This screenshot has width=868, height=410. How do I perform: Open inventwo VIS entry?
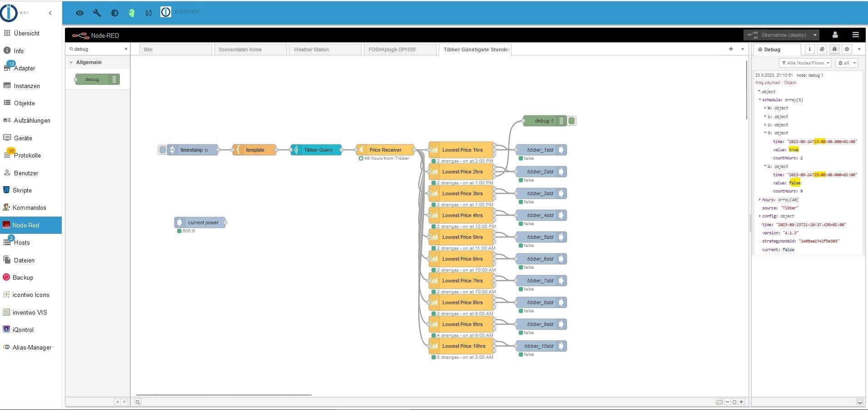(x=31, y=312)
